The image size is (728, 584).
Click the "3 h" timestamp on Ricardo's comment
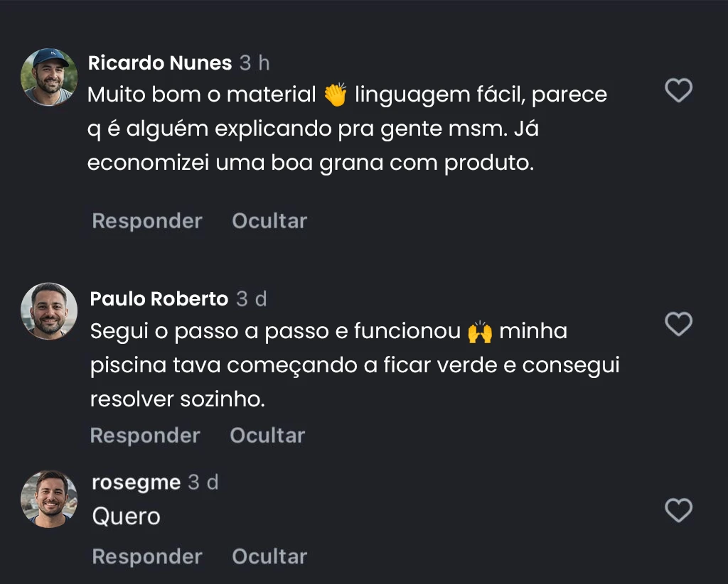(x=255, y=63)
